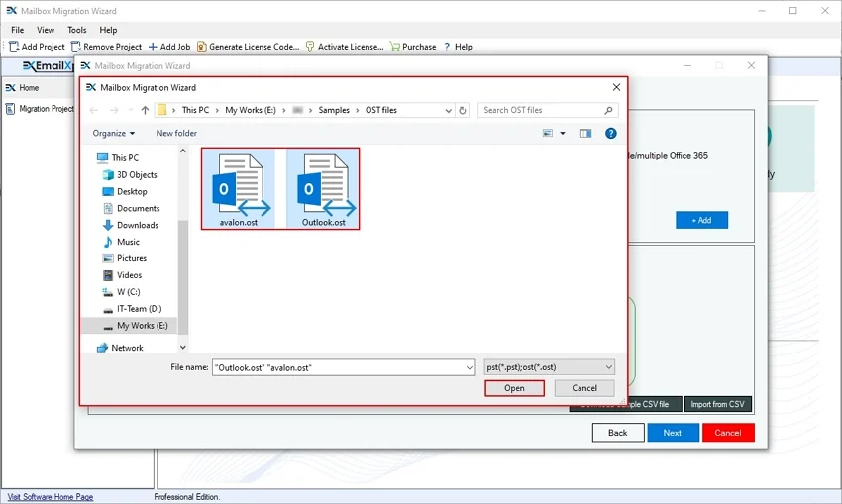
Task: Select Network in navigation tree
Action: [120, 348]
